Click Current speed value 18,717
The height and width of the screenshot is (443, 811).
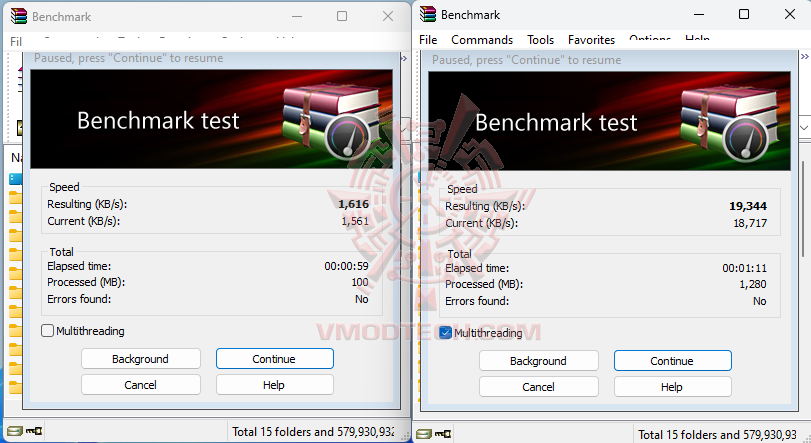750,223
